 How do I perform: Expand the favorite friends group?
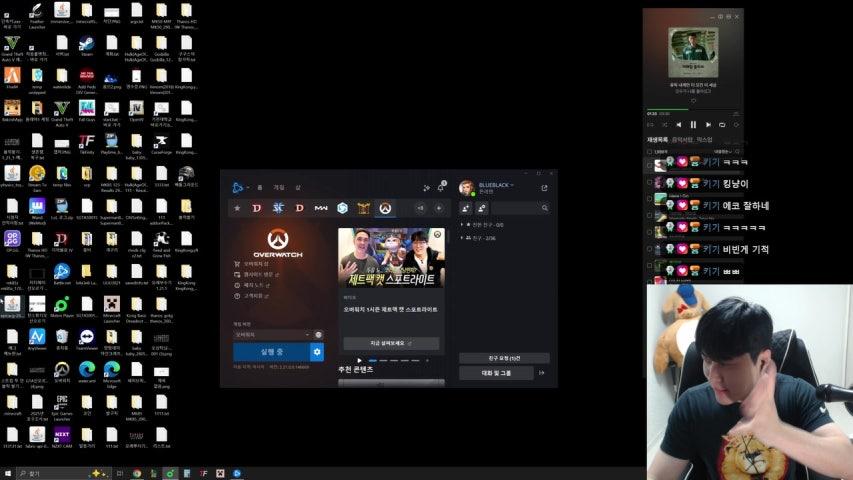pyautogui.click(x=483, y=224)
